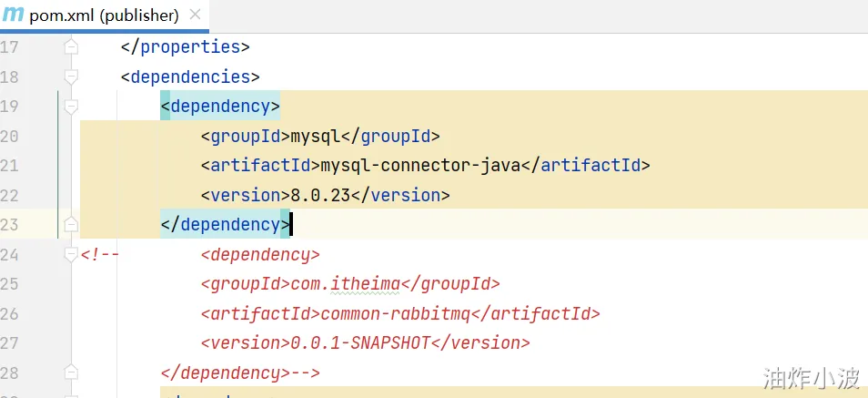Click the comment start marker on line 24
Screen dimensions: 868x398
coord(100,255)
